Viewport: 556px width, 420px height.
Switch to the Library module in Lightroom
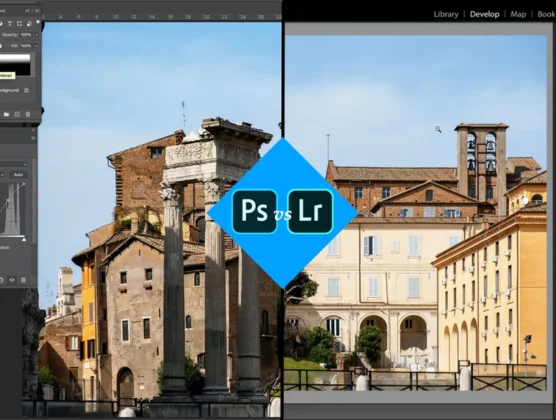click(446, 14)
